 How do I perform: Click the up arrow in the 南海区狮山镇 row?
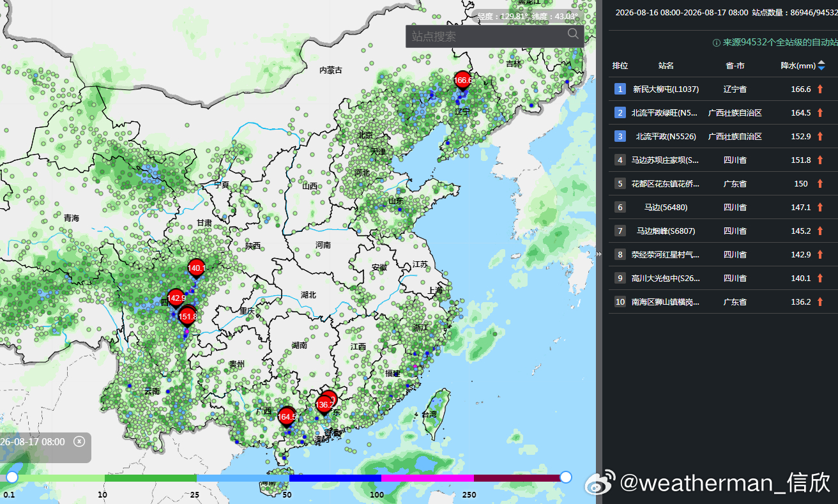coord(820,302)
